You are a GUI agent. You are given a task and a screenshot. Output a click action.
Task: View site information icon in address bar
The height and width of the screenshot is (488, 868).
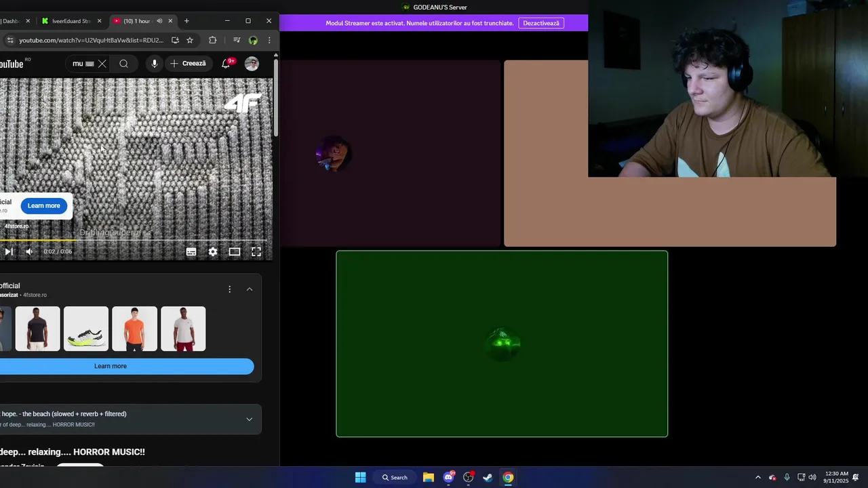click(9, 40)
